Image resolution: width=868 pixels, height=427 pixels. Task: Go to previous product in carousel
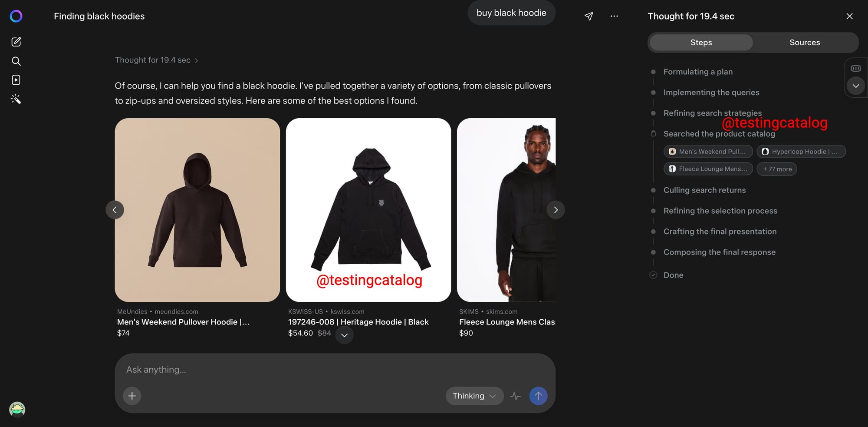point(115,210)
